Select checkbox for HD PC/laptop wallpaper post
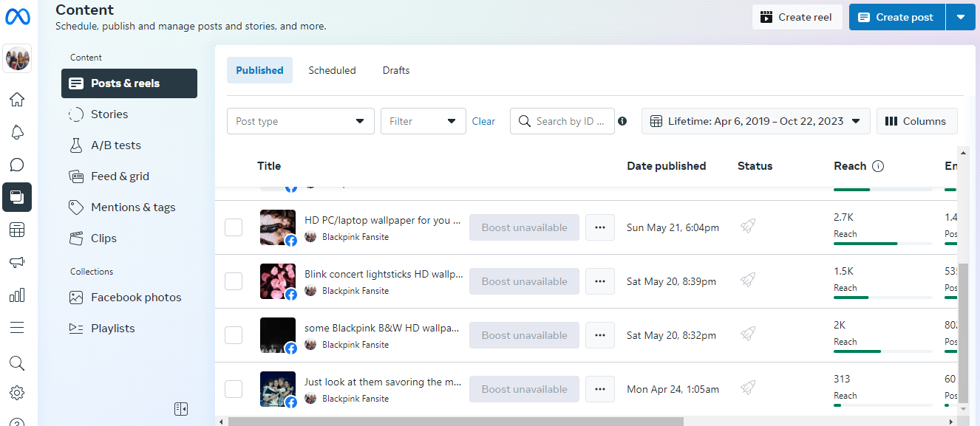 (234, 227)
